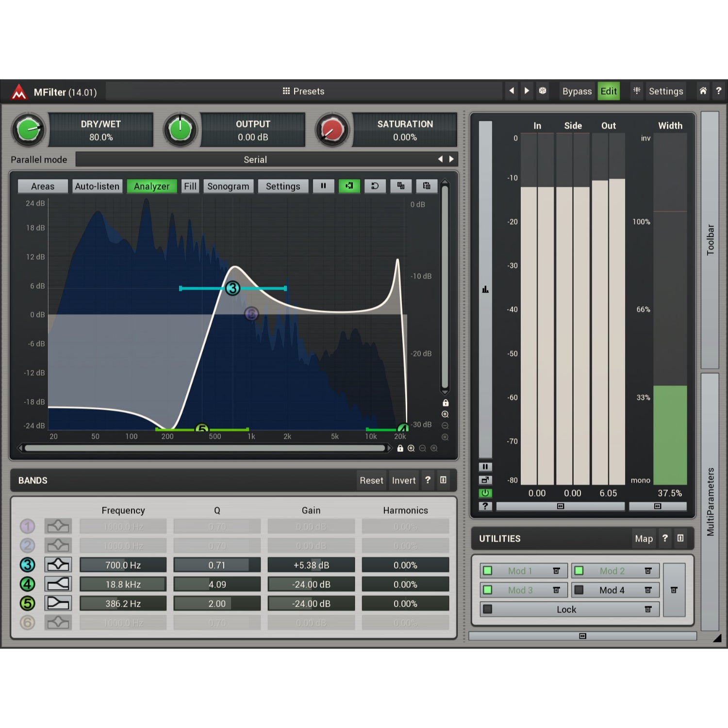Click the Reset bands button
The height and width of the screenshot is (728, 728).
[x=371, y=480]
